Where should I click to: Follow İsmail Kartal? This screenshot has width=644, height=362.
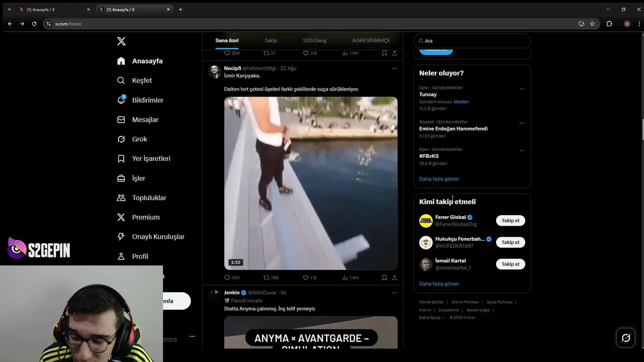point(510,264)
